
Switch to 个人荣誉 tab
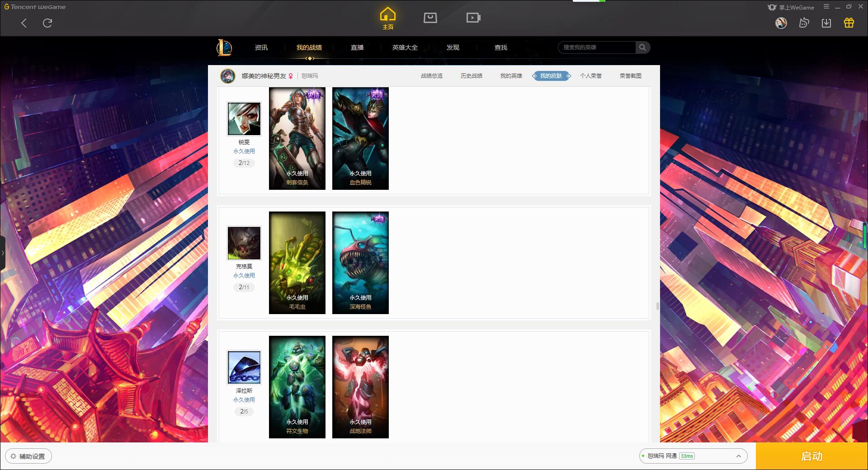591,76
